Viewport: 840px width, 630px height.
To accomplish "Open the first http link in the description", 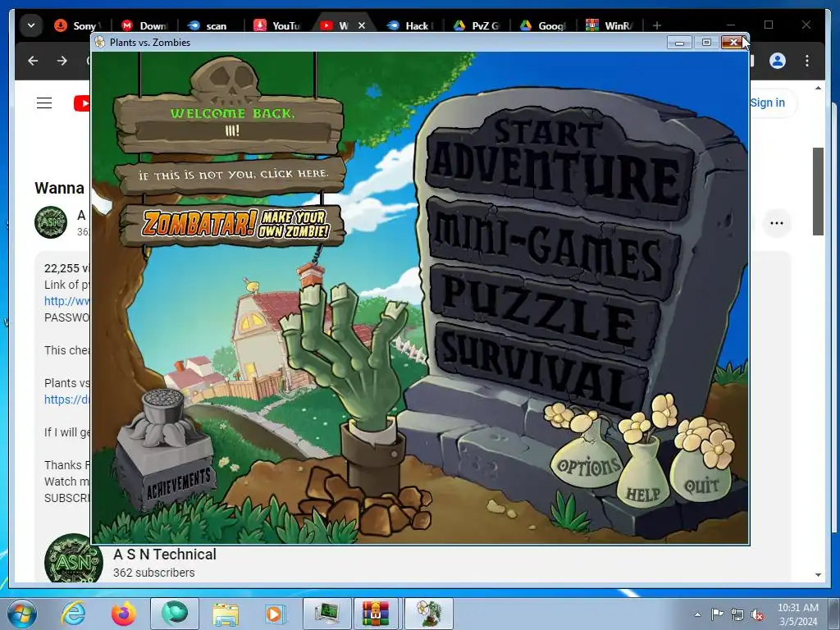I will tap(67, 301).
